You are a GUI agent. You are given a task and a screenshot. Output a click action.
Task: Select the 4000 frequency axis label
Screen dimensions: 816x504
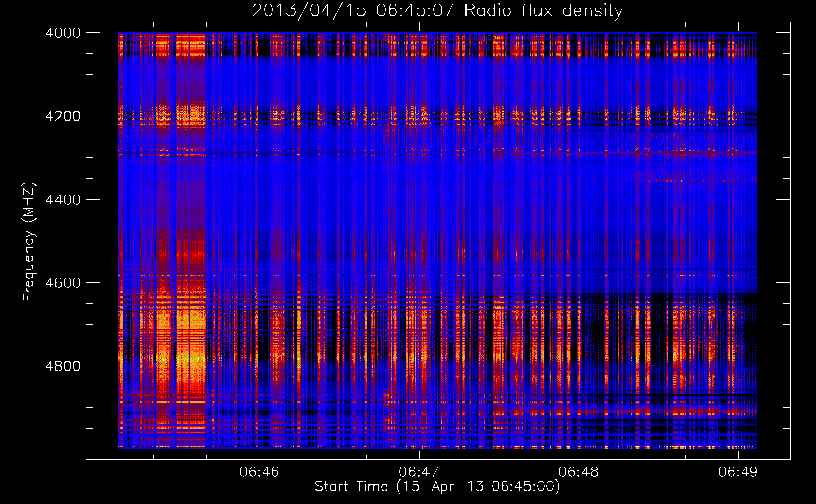63,33
